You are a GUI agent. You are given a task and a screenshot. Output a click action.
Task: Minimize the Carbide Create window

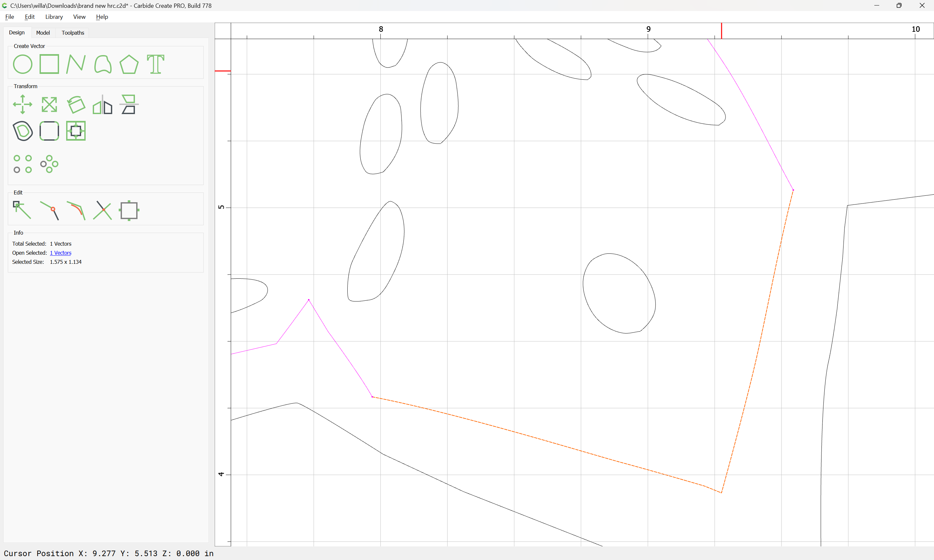click(x=877, y=6)
